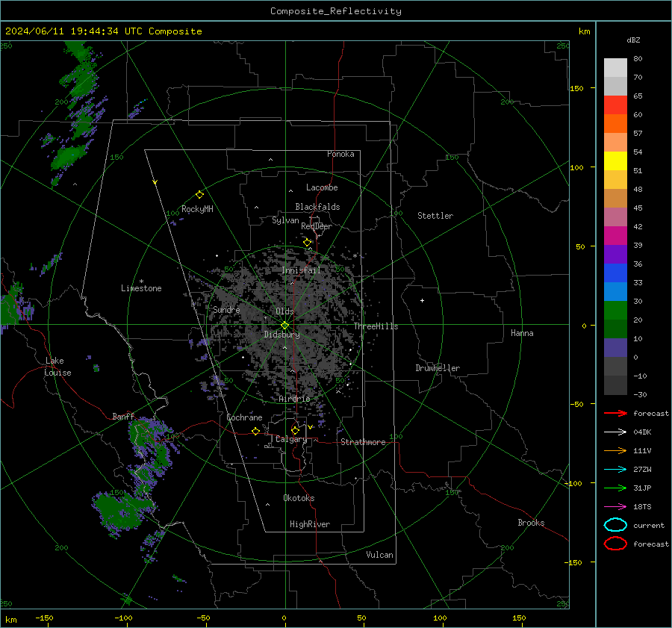Click the HighRiver label
The height and width of the screenshot is (628, 672).
(310, 524)
